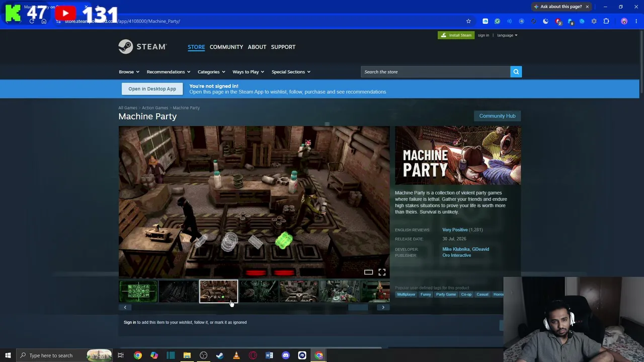Screen dimensions: 644x362
Task: Open Task View on the taskbar
Action: (121, 355)
